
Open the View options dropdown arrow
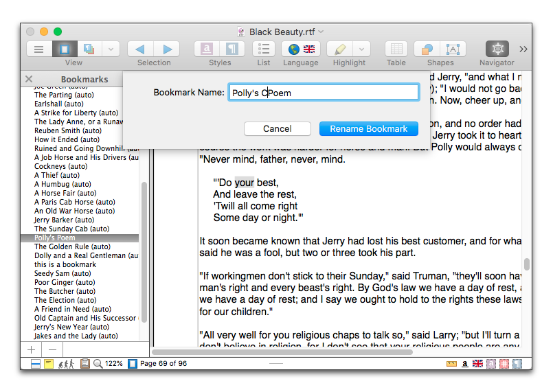(x=111, y=49)
